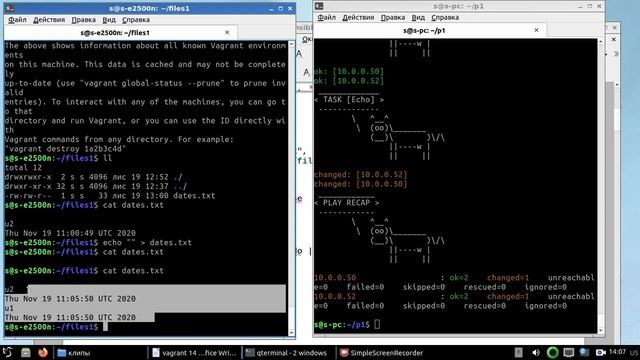This screenshot has height=360, width=640.
Task: Select the s@s-pc: ~/p1 terminal tab
Action: pyautogui.click(x=430, y=31)
